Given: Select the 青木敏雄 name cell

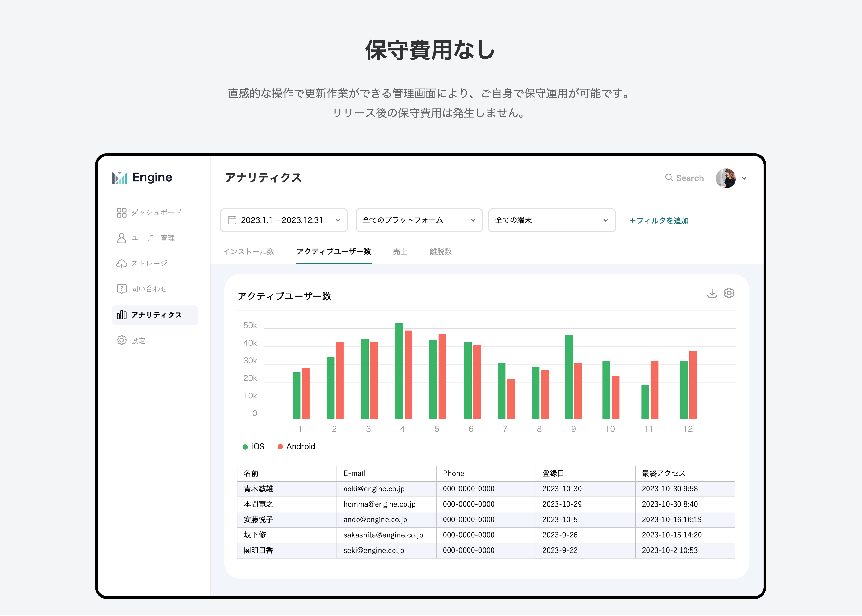Looking at the screenshot, I should pos(287,489).
